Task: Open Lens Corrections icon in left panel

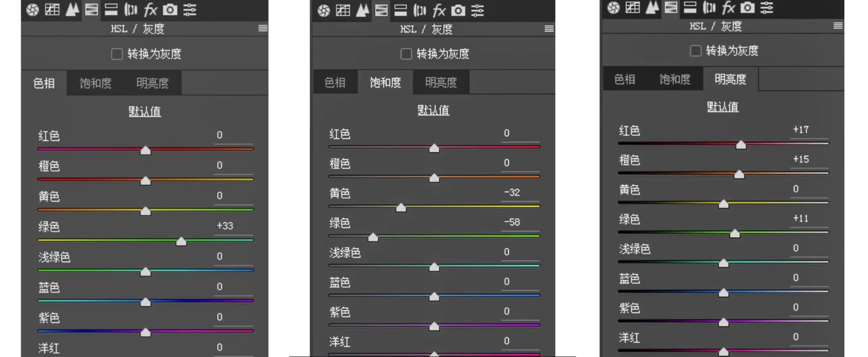Action: [130, 10]
